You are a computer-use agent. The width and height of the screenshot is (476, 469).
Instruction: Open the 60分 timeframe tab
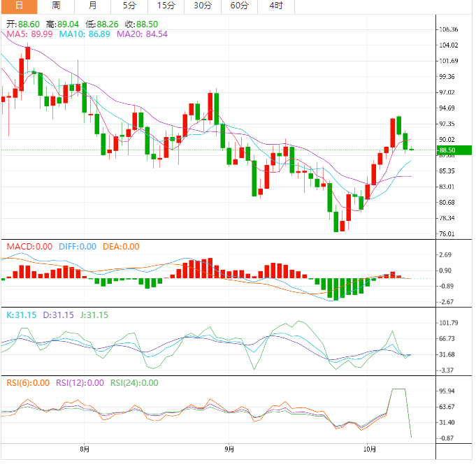point(240,6)
